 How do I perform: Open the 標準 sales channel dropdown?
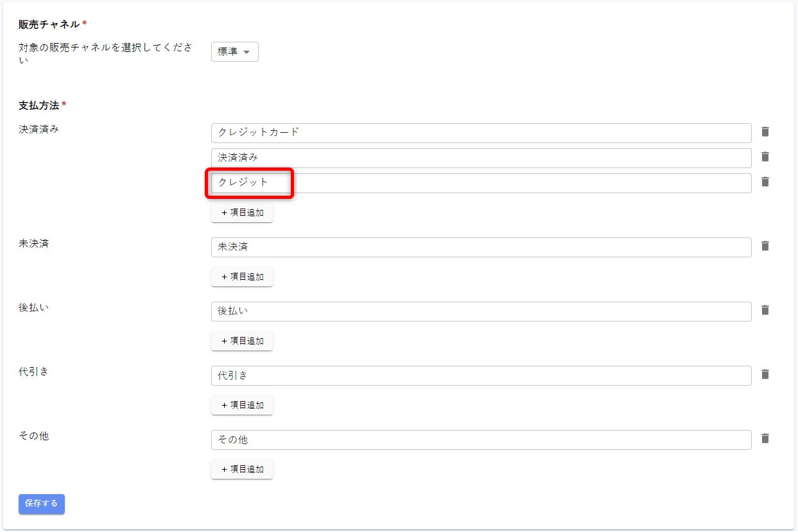[x=234, y=52]
